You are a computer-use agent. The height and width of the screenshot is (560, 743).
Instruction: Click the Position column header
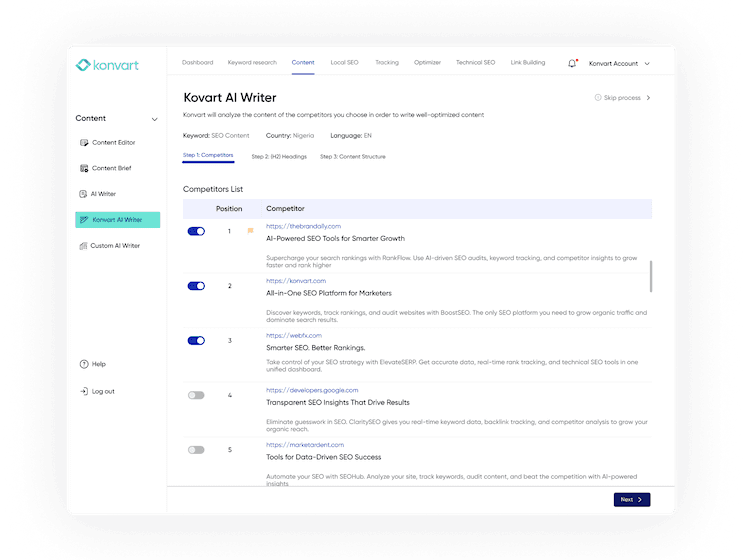(229, 209)
